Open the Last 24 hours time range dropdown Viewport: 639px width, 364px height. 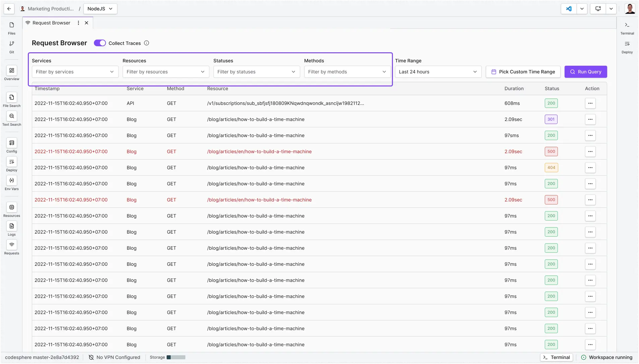(x=438, y=72)
